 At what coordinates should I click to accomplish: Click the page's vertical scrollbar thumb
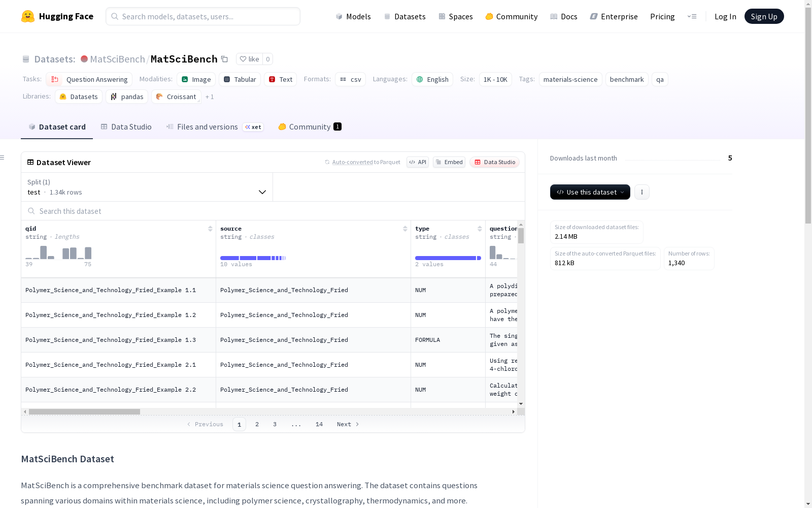point(808,114)
